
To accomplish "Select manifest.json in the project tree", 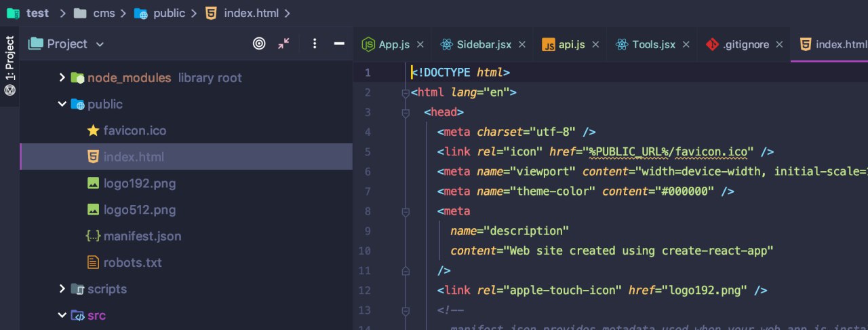I will 142,236.
